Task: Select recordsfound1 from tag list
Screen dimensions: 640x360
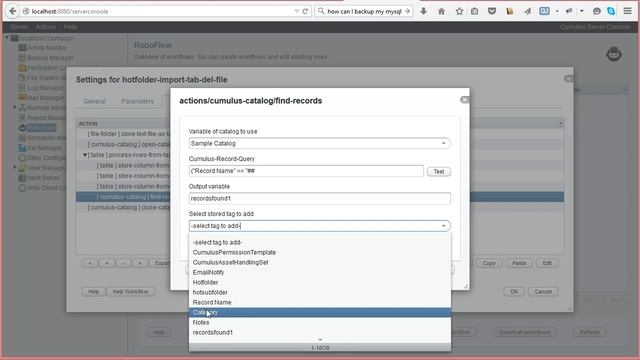Action: click(x=320, y=332)
